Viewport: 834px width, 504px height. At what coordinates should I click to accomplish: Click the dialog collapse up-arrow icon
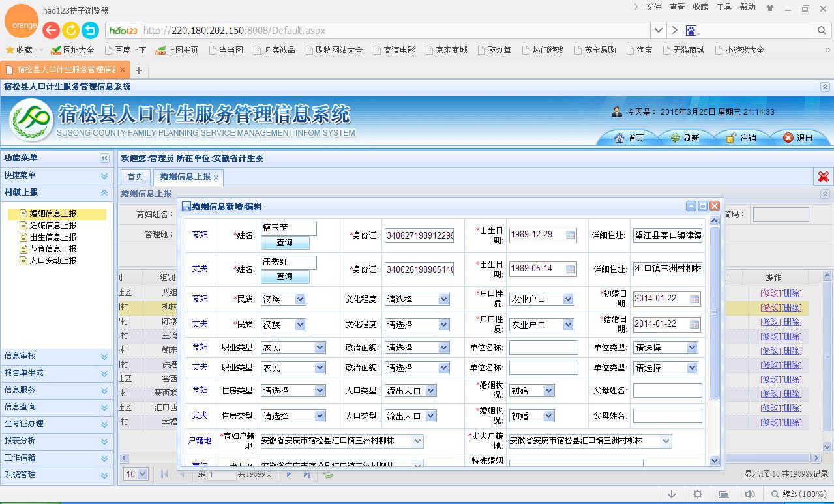pos(691,206)
